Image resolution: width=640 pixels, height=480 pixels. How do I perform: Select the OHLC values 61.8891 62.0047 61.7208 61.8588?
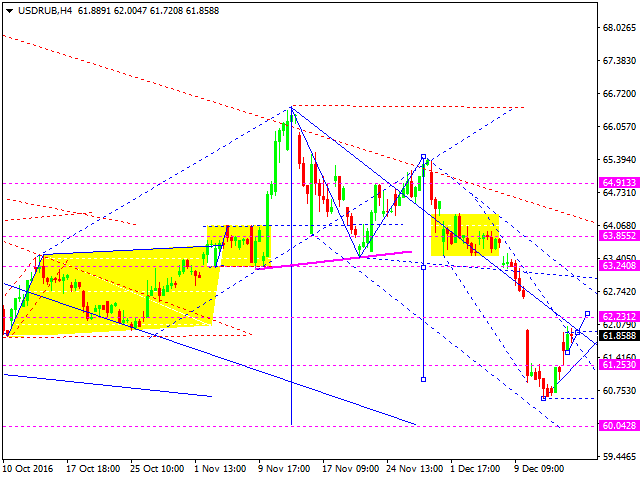pos(149,11)
